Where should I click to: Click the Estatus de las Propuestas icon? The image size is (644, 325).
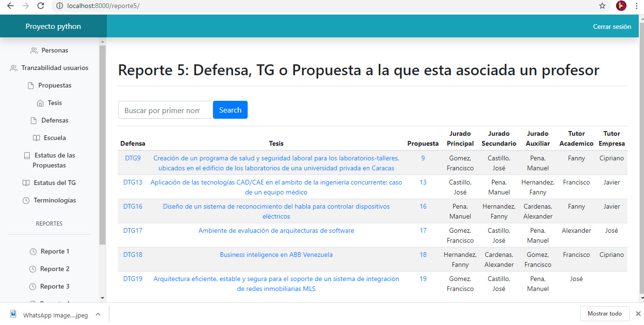[27, 156]
